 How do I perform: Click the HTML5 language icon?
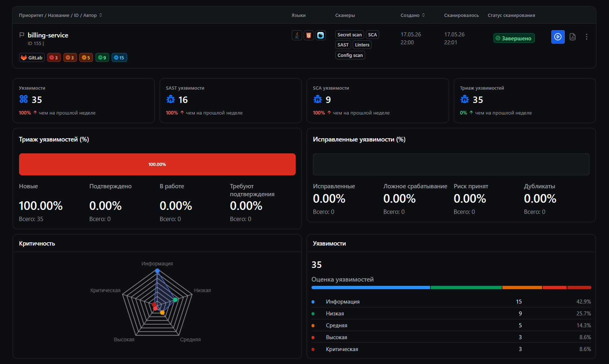309,35
